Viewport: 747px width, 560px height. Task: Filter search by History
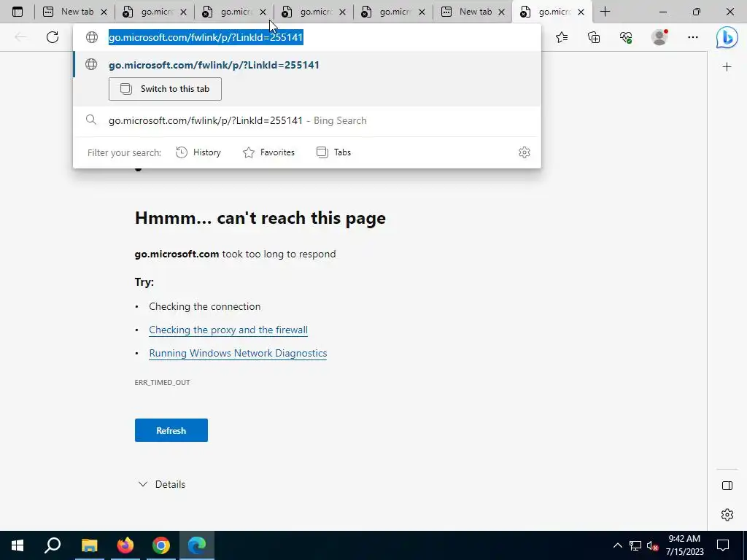[198, 152]
